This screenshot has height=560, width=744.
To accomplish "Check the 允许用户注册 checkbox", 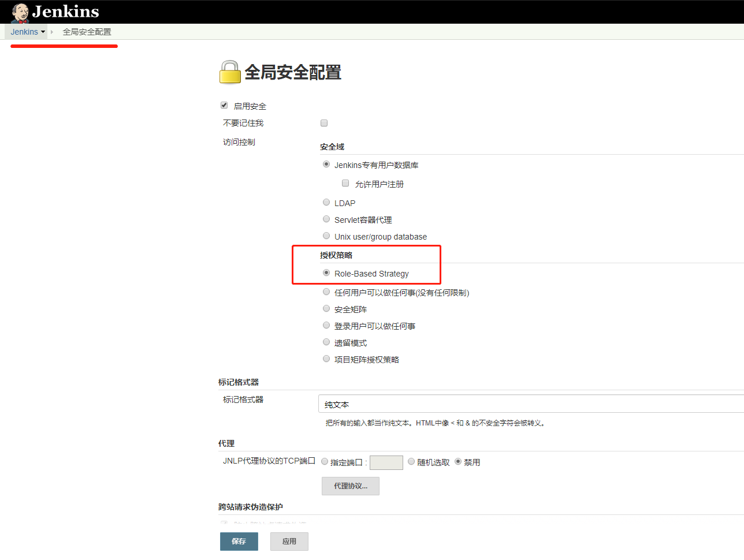I will [x=345, y=183].
